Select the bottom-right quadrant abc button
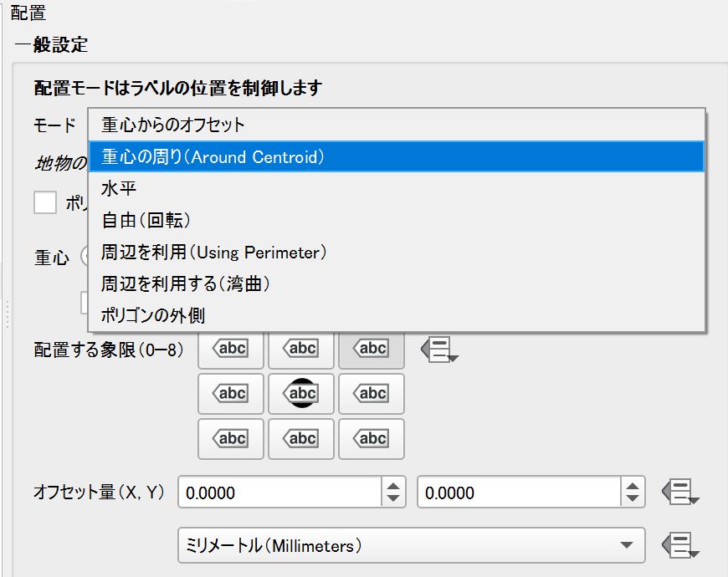 (372, 439)
